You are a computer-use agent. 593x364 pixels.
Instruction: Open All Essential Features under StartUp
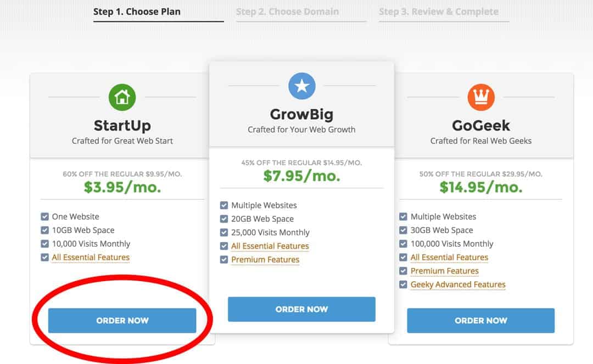(x=90, y=257)
